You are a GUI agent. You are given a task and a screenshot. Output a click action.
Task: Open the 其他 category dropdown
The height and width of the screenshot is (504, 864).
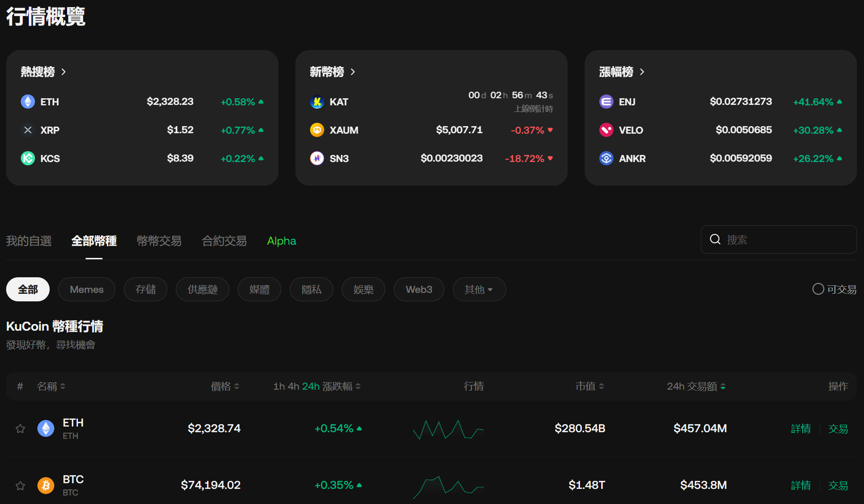[x=479, y=289]
